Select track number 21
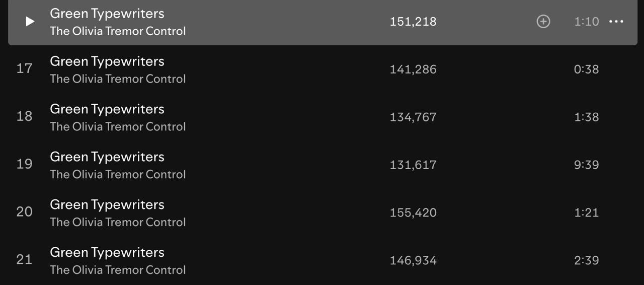644x285 pixels. (x=24, y=260)
